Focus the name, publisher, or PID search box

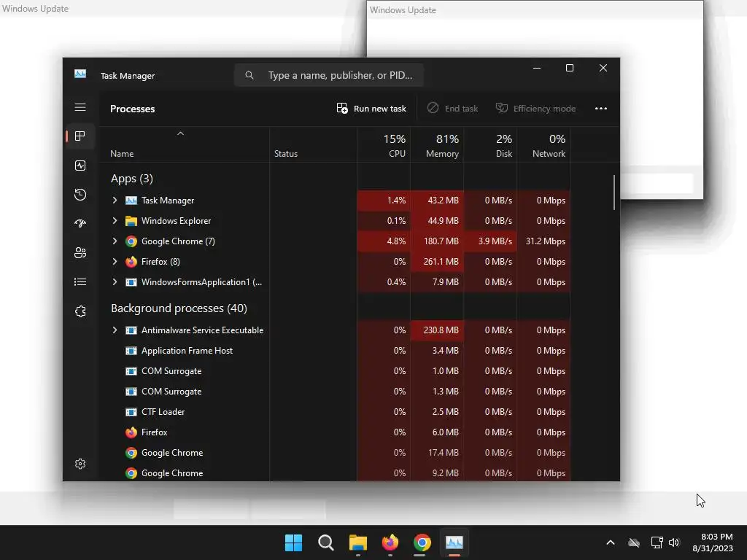(329, 75)
